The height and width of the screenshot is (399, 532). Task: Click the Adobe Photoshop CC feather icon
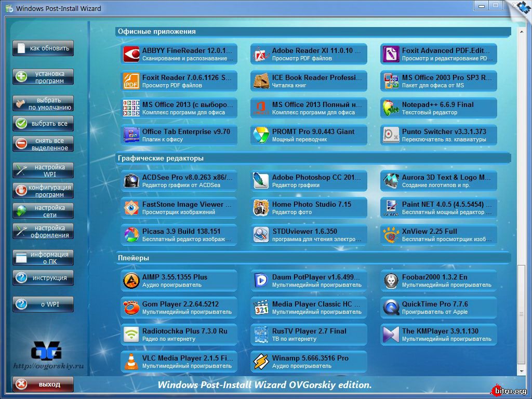[x=261, y=181]
